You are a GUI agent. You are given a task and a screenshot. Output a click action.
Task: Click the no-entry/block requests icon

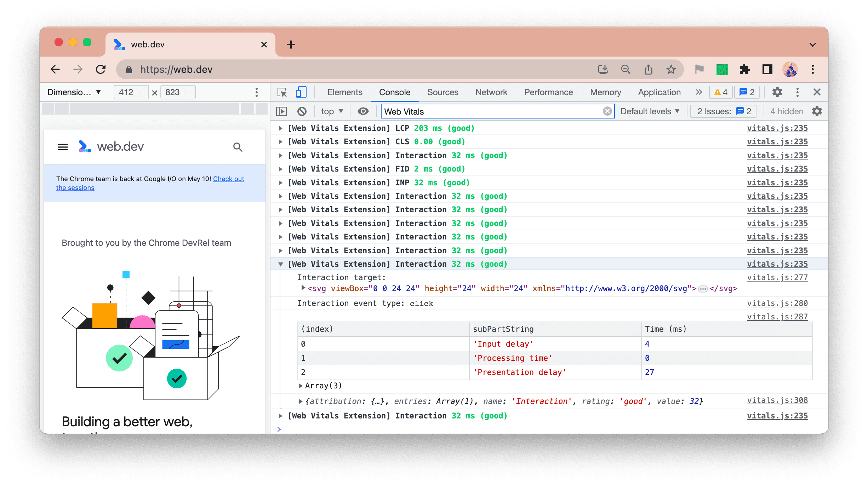coord(303,111)
